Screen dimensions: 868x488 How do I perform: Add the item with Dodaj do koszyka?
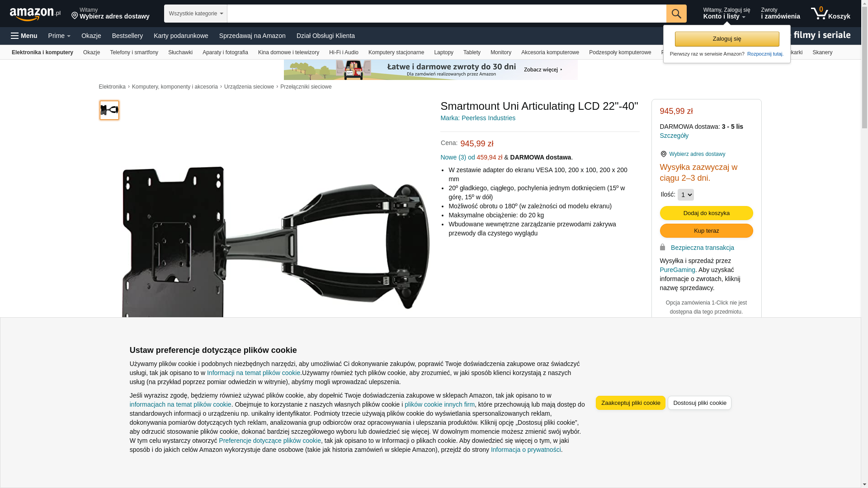pos(706,213)
